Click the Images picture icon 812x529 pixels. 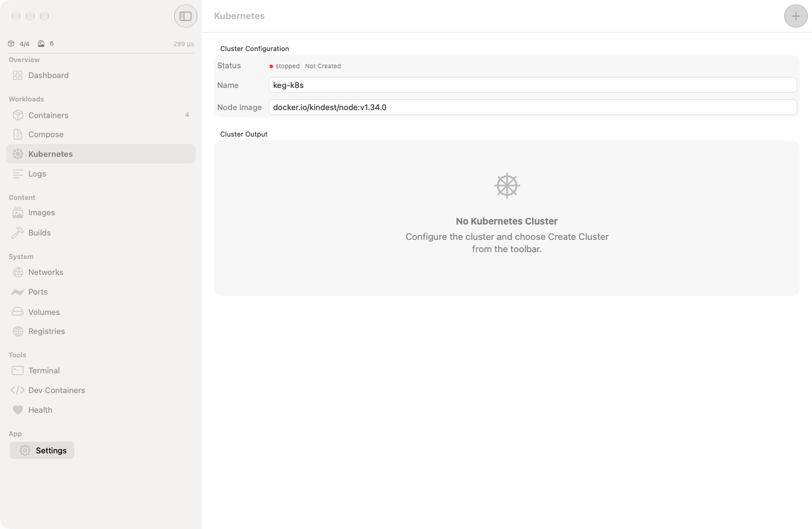pos(18,212)
